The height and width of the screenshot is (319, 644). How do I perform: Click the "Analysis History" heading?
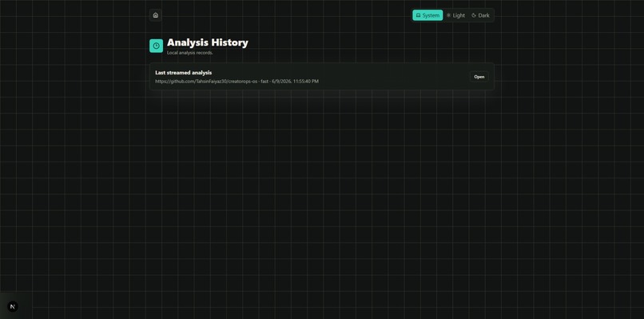208,42
